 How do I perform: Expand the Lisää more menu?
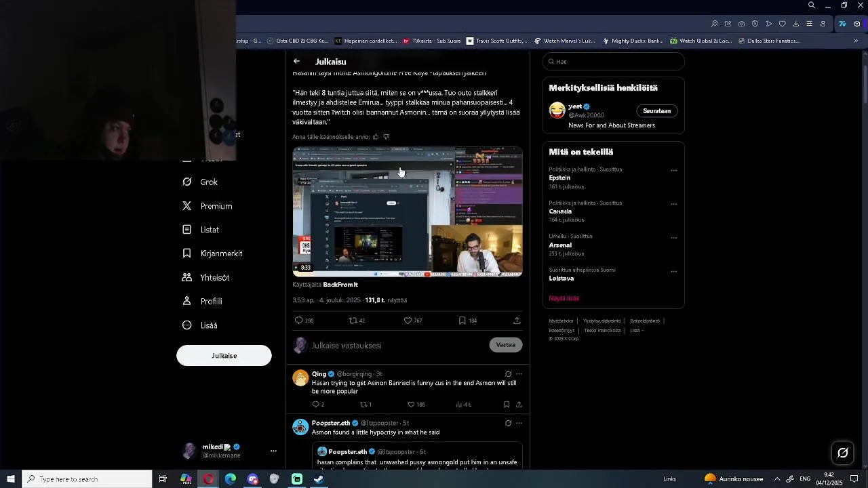(200, 325)
